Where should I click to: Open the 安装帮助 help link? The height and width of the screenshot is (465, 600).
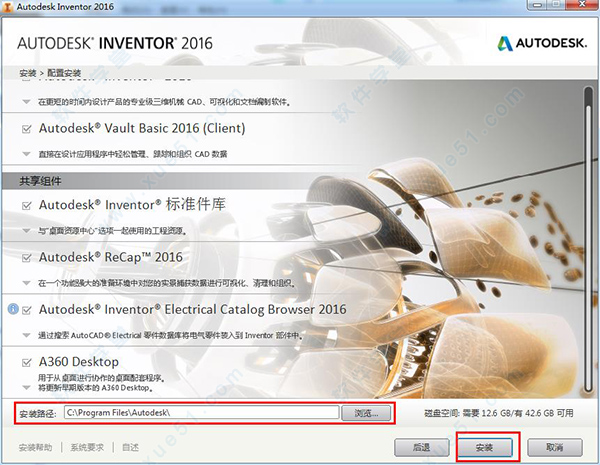(x=36, y=446)
